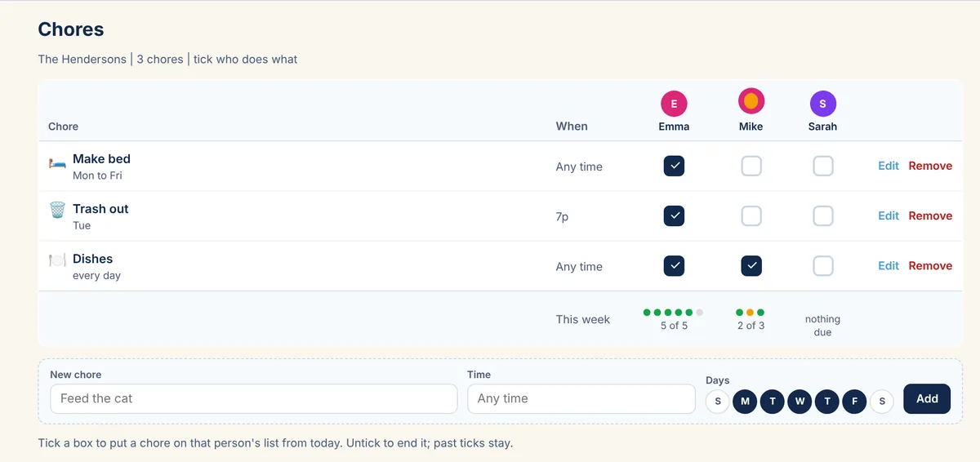Click the Emma column name

pyautogui.click(x=674, y=127)
